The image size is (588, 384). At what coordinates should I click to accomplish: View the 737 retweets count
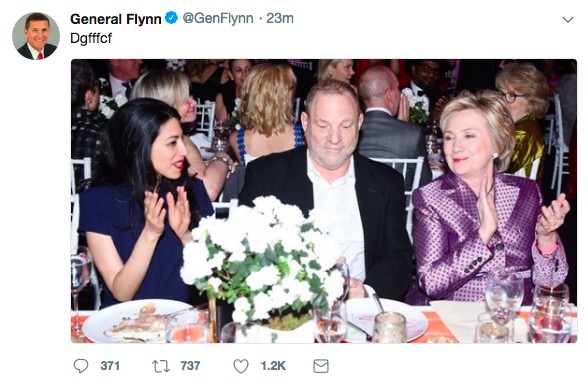pos(190,366)
